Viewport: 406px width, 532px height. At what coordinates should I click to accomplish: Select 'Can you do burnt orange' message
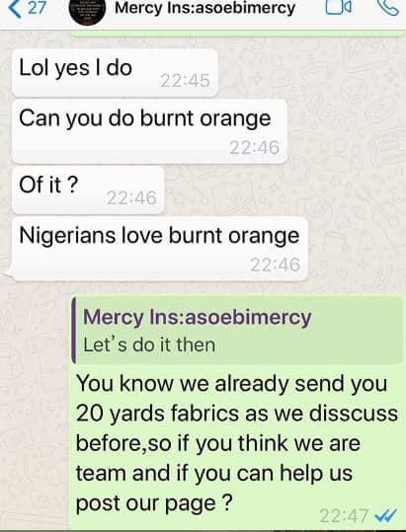click(150, 131)
